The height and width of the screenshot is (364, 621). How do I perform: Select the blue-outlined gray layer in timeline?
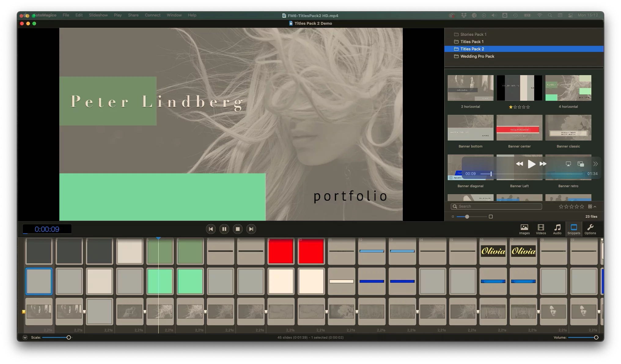click(39, 281)
